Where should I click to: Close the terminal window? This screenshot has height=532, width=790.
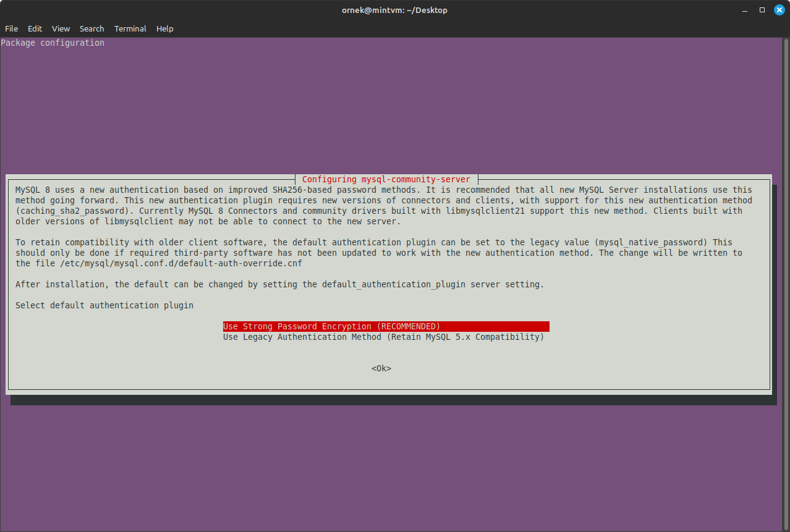tap(779, 10)
